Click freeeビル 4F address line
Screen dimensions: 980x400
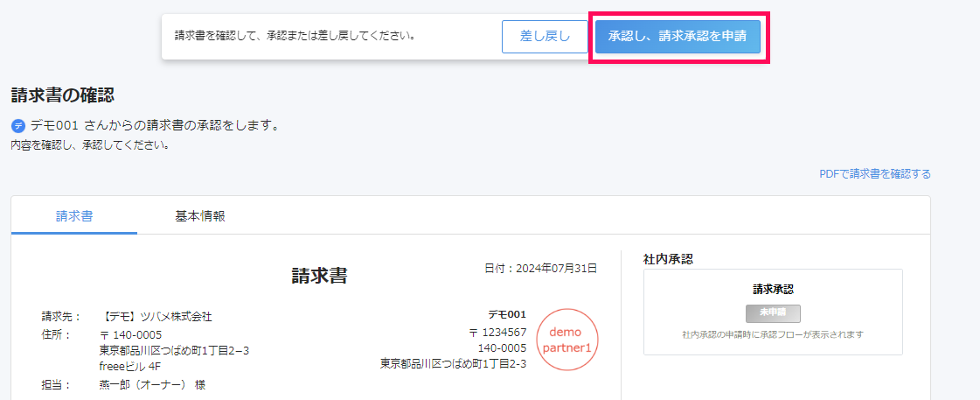coord(129,366)
